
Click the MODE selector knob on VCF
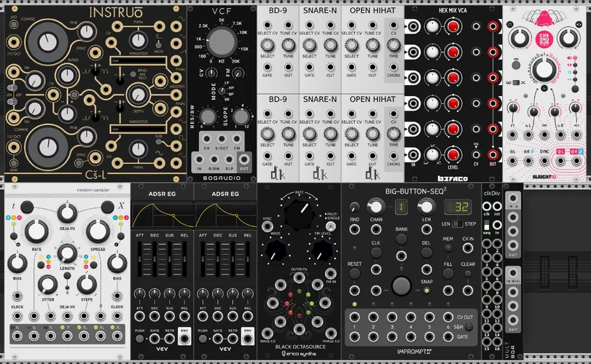[x=222, y=91]
